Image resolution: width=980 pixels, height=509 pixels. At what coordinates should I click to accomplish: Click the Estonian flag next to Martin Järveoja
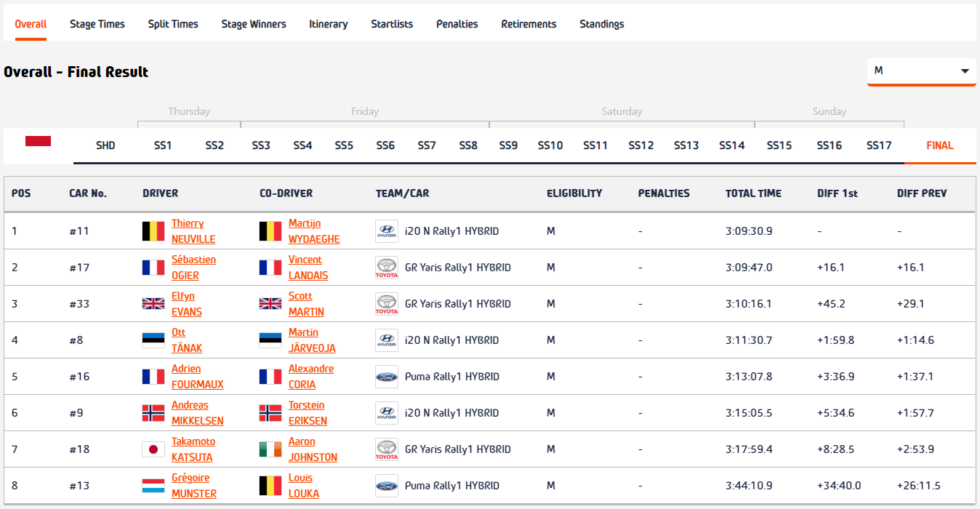270,340
